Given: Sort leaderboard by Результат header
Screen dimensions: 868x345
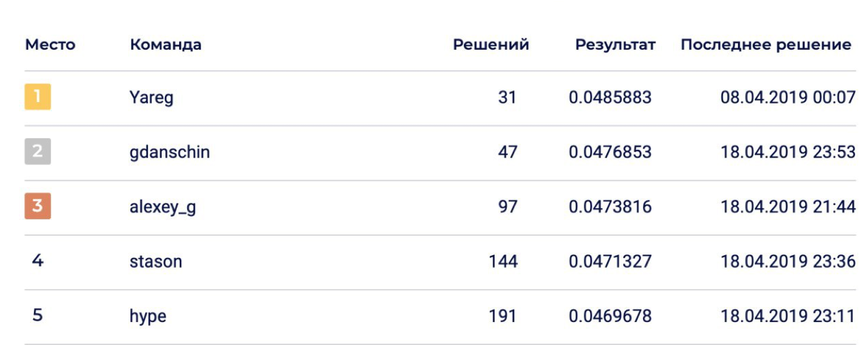Looking at the screenshot, I should point(615,45).
